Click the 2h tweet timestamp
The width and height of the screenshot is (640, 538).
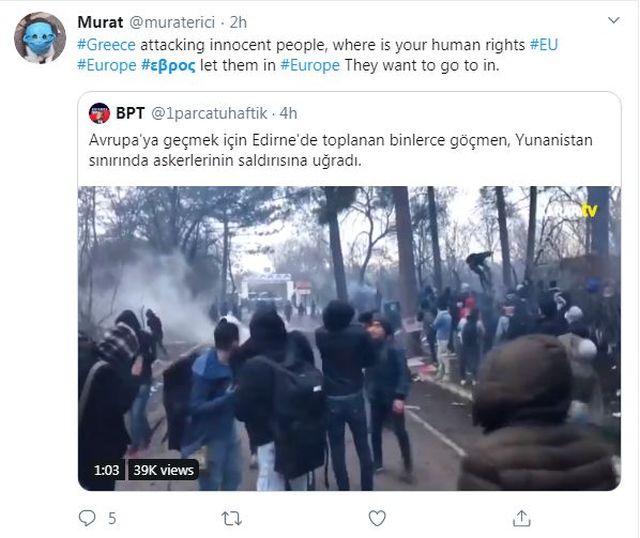[x=238, y=22]
